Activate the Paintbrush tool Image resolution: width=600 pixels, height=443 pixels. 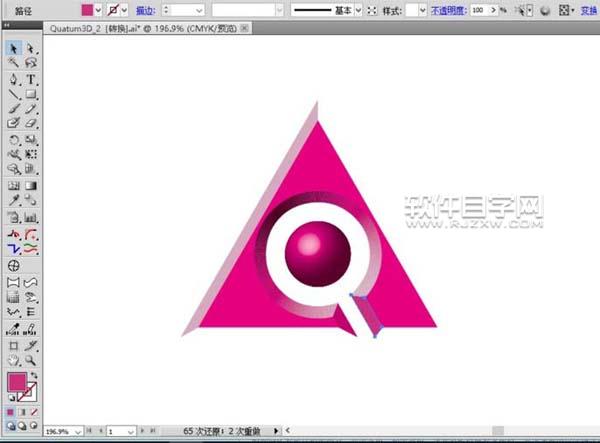13,109
